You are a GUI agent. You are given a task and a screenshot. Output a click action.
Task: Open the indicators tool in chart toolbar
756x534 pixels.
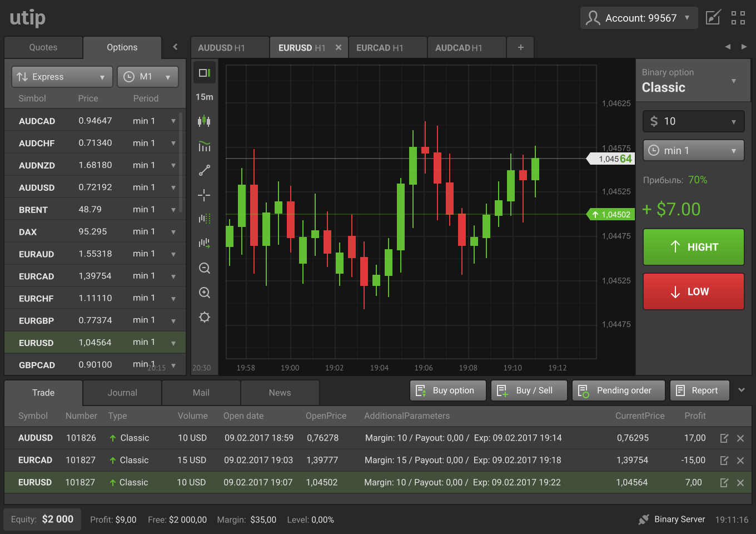pyautogui.click(x=204, y=146)
